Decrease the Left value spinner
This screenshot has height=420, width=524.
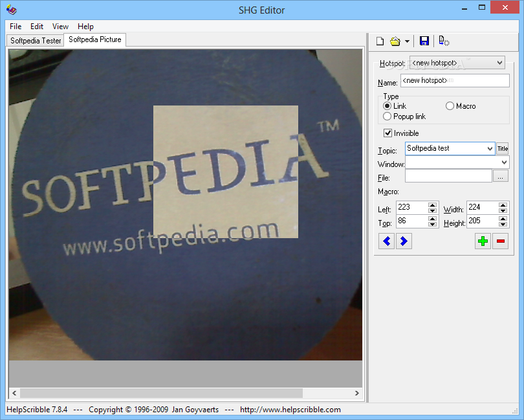click(x=432, y=211)
